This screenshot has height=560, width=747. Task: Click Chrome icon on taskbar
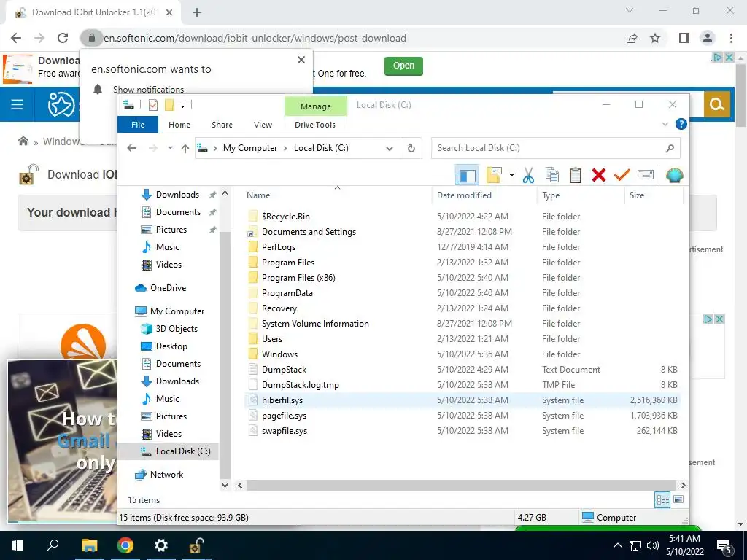point(125,545)
